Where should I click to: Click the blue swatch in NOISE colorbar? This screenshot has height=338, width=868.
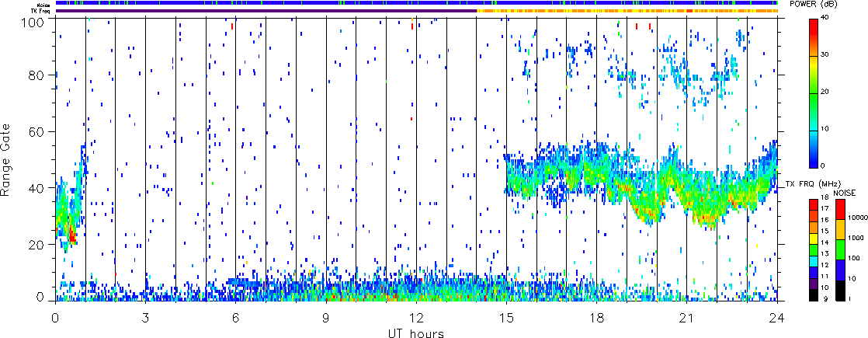click(x=840, y=270)
